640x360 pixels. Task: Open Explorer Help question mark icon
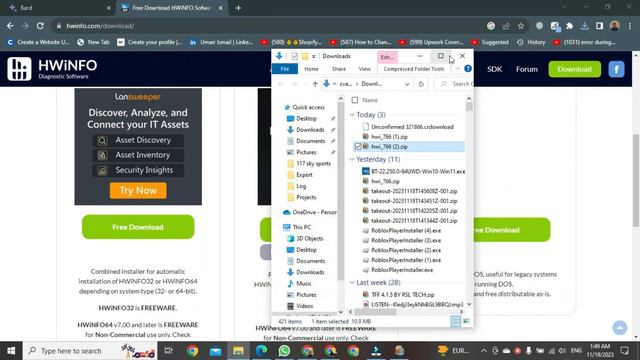(468, 69)
